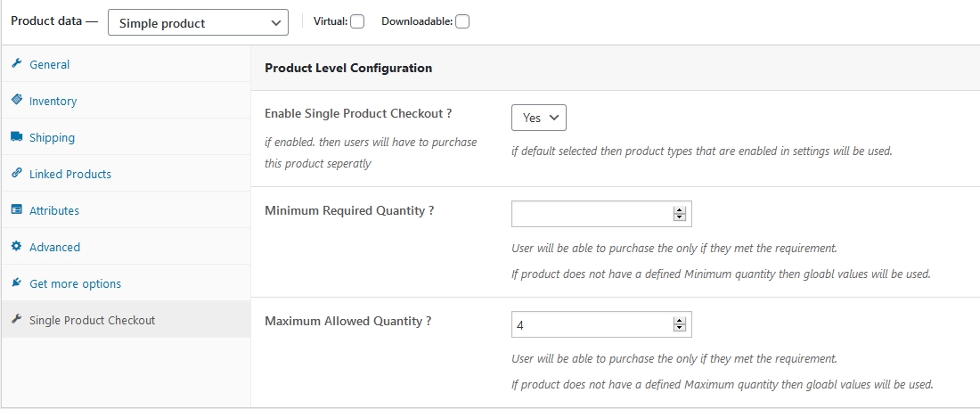Click the Maximum Allowed Quantity spinner arrows
The width and height of the screenshot is (980, 409).
click(x=680, y=325)
